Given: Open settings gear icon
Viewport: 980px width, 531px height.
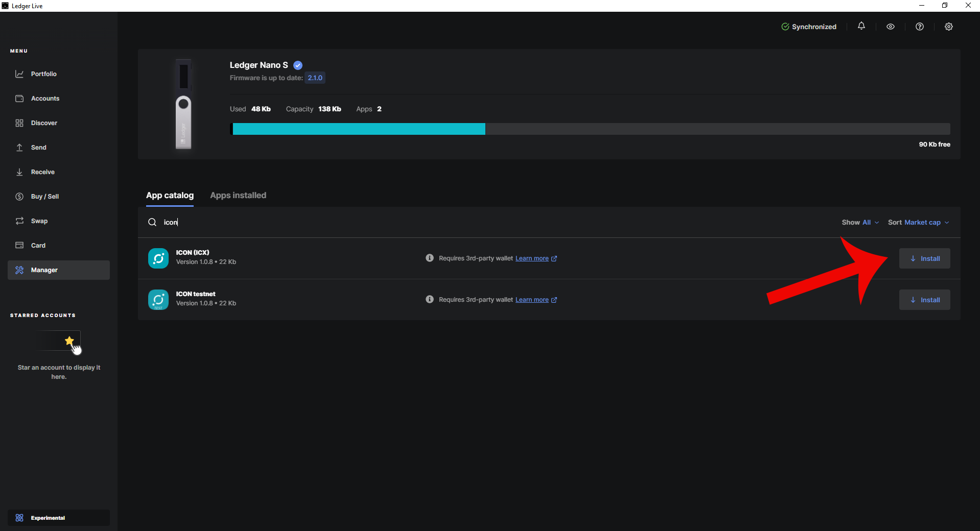Looking at the screenshot, I should click(x=949, y=27).
